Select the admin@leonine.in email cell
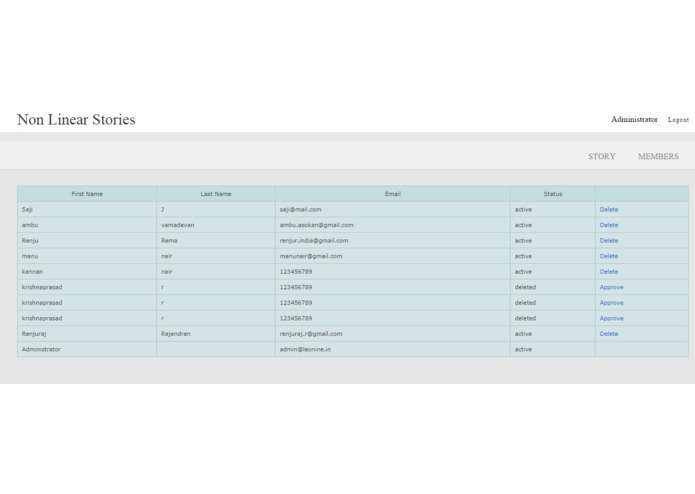695x494 pixels. tap(393, 349)
